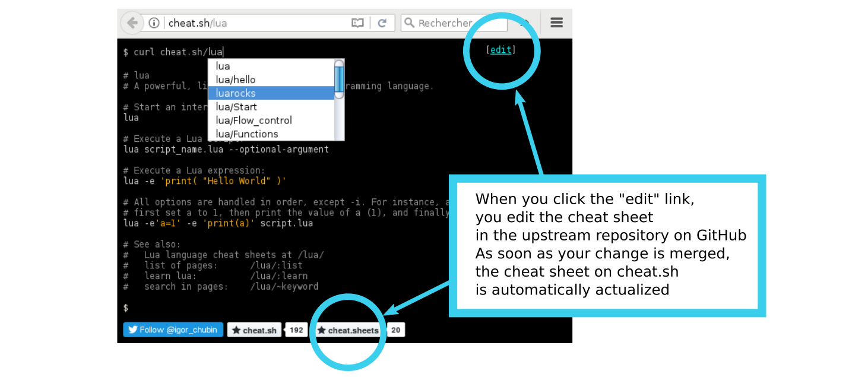Screen dimensions: 868x377
Task: Toggle reader view icon in address bar
Action: 357,23
